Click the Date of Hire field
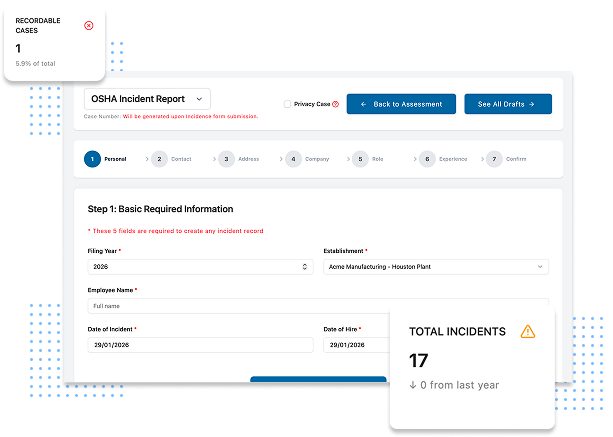 [355, 345]
